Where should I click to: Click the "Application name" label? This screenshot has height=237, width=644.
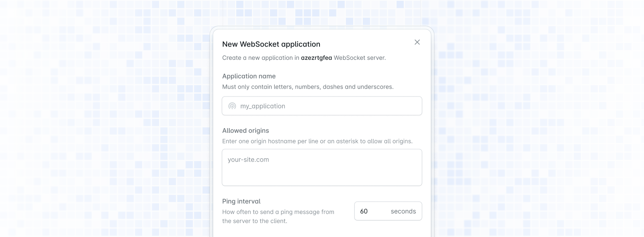pos(249,76)
